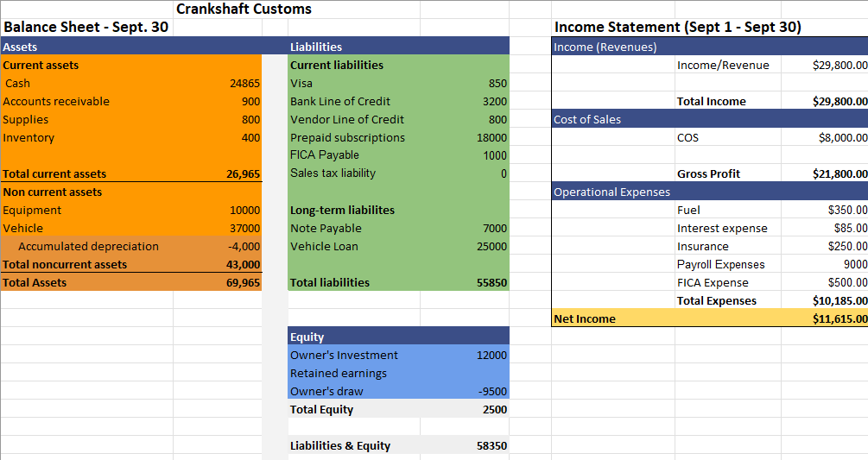Click the Accounts receivable value 900

coord(250,102)
